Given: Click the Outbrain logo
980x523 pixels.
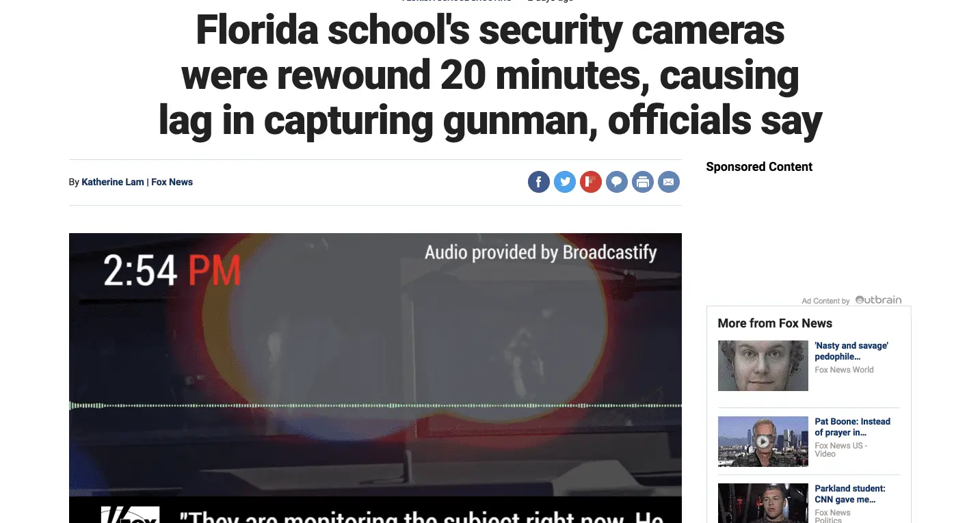Looking at the screenshot, I should coord(878,300).
